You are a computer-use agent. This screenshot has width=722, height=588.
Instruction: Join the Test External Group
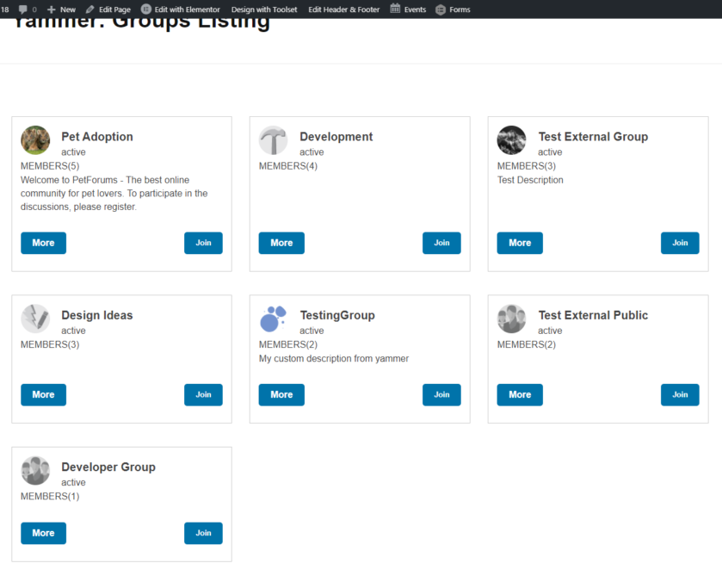(x=680, y=243)
